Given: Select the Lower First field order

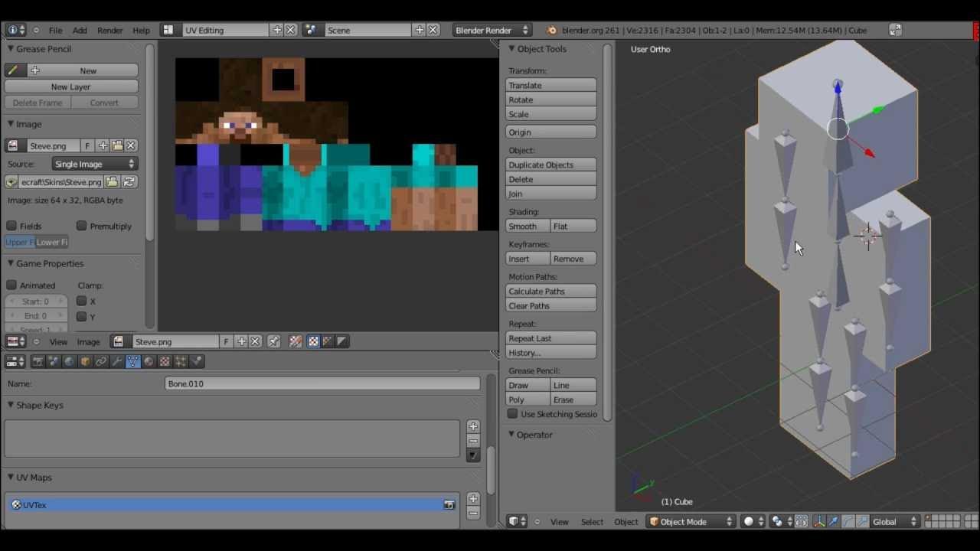Looking at the screenshot, I should tap(52, 242).
